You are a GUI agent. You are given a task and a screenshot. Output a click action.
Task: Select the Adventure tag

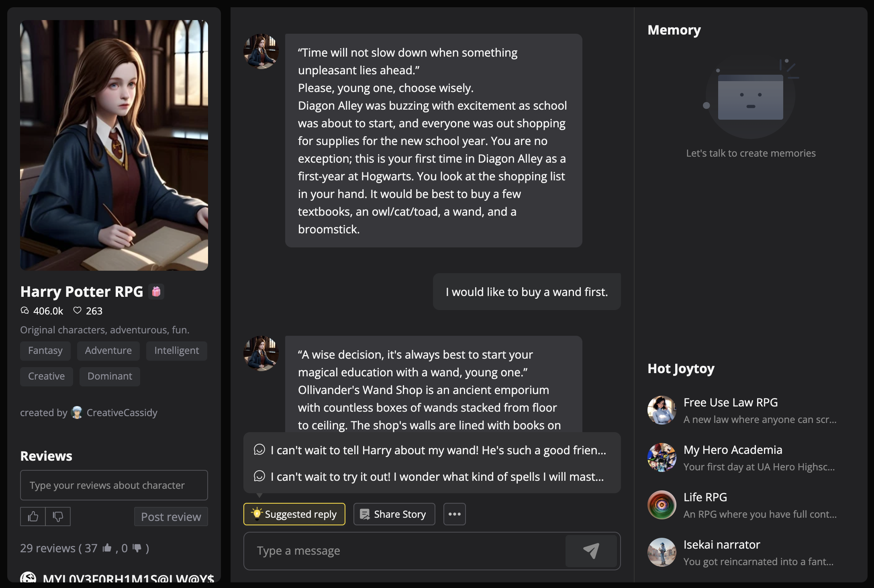108,351
